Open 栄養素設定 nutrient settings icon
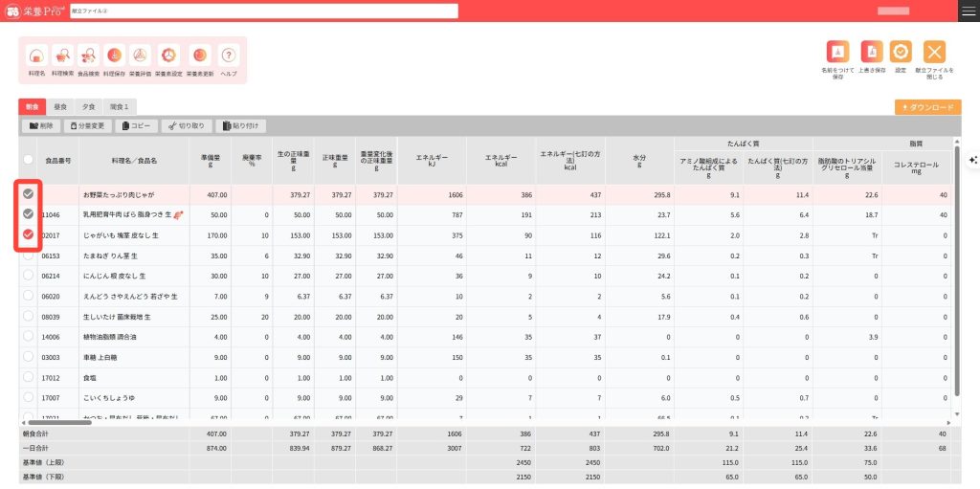The image size is (980, 489). pyautogui.click(x=168, y=56)
